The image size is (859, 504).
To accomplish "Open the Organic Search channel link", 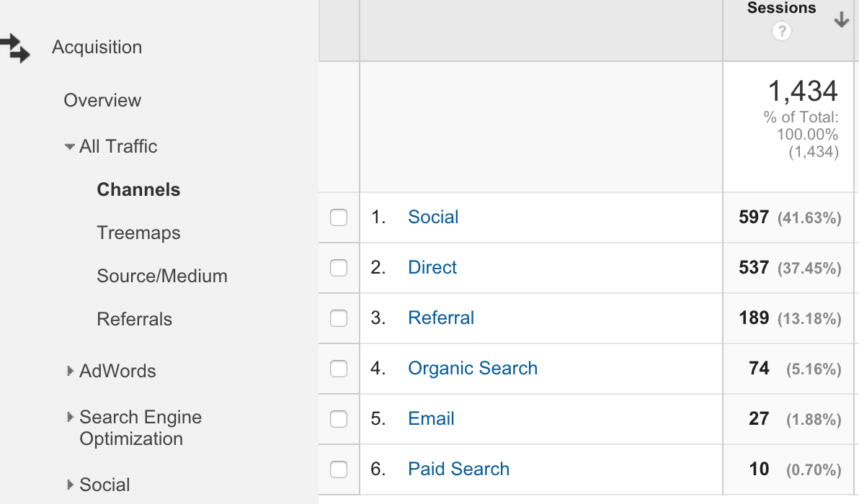I will (473, 368).
